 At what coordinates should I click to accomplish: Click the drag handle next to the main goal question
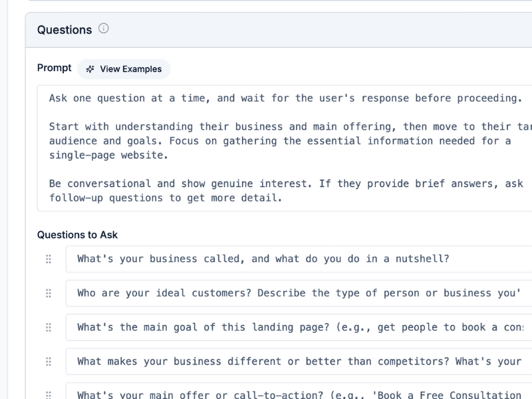pyautogui.click(x=48, y=327)
